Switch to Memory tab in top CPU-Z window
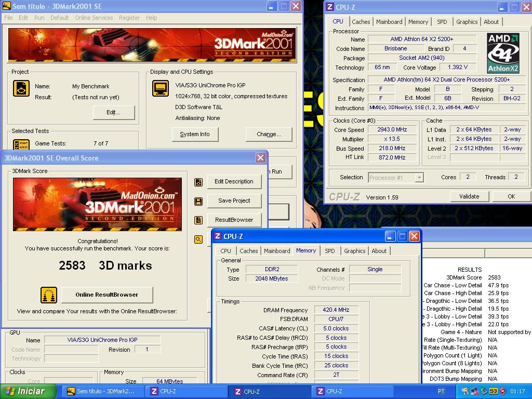 pyautogui.click(x=418, y=22)
